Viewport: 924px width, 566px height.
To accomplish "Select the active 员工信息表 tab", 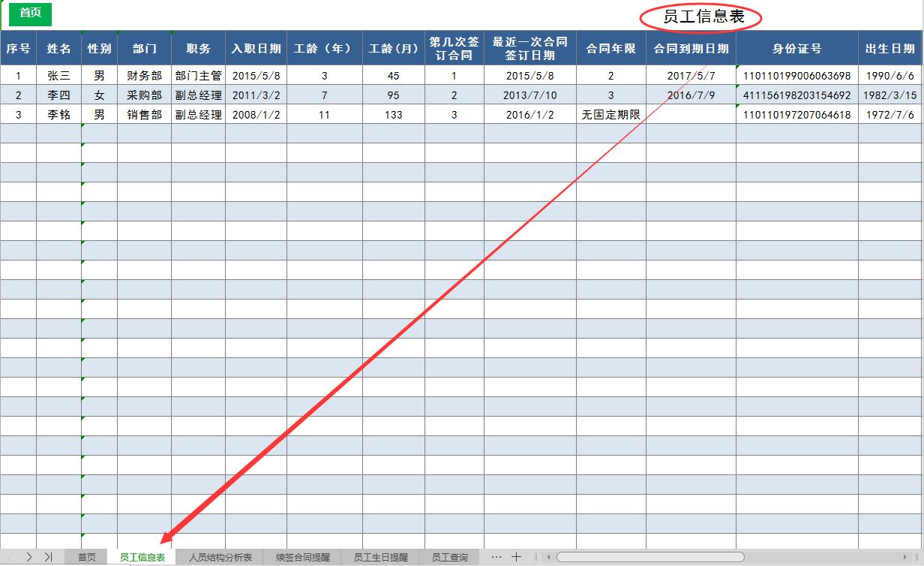I will [x=145, y=557].
